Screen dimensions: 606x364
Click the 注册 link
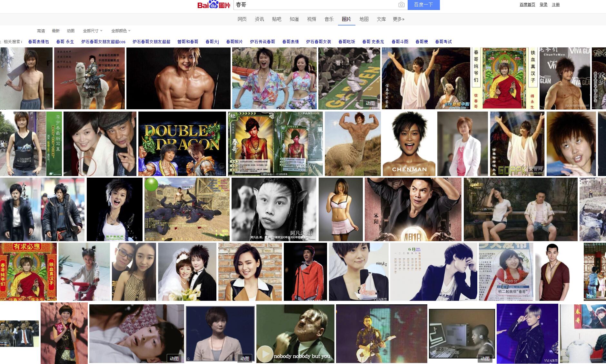tap(556, 5)
